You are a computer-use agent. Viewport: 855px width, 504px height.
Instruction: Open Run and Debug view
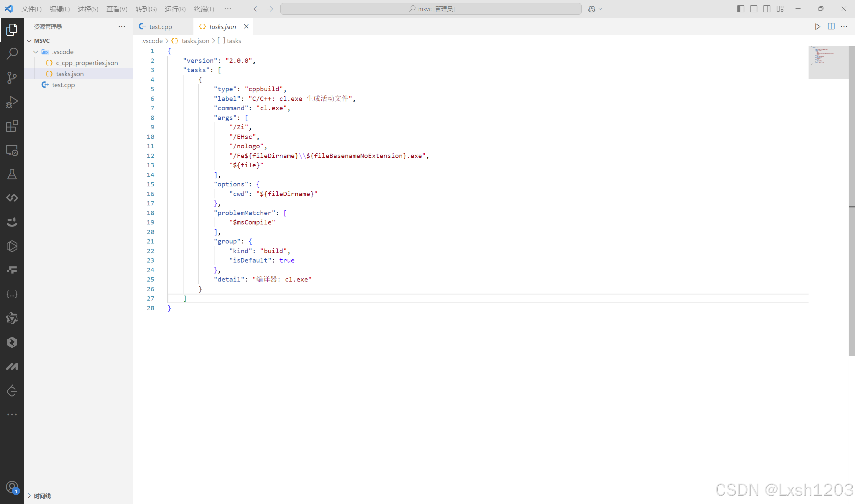12,102
